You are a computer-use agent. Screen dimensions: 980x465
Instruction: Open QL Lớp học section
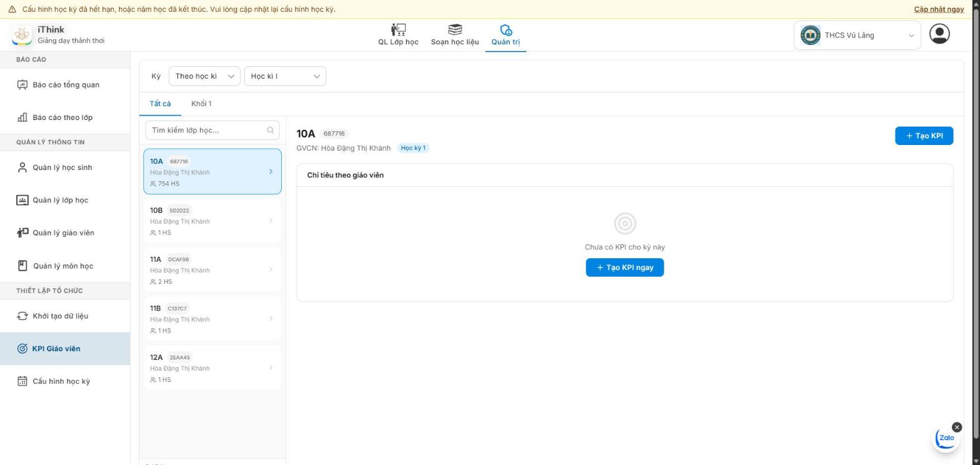point(398,35)
